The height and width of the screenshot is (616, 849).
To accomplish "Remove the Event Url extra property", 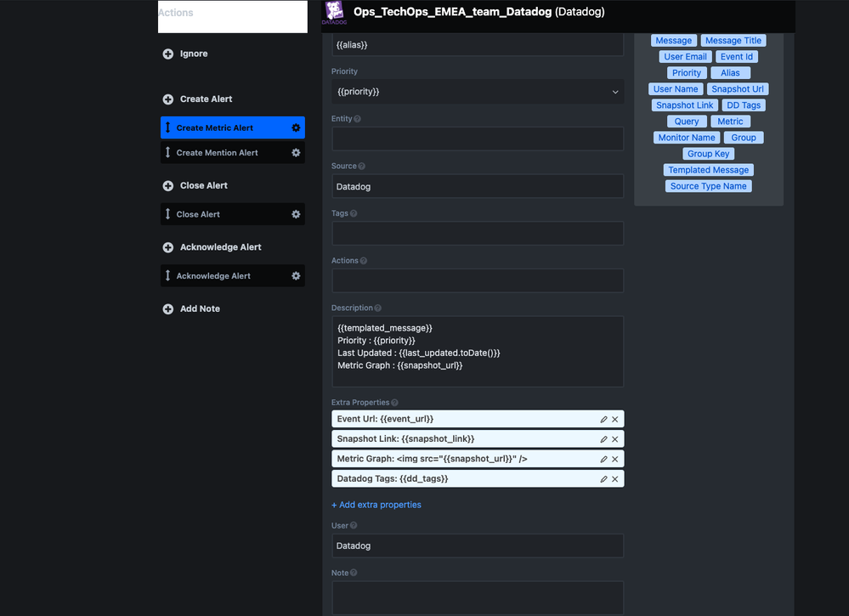I will click(x=615, y=420).
